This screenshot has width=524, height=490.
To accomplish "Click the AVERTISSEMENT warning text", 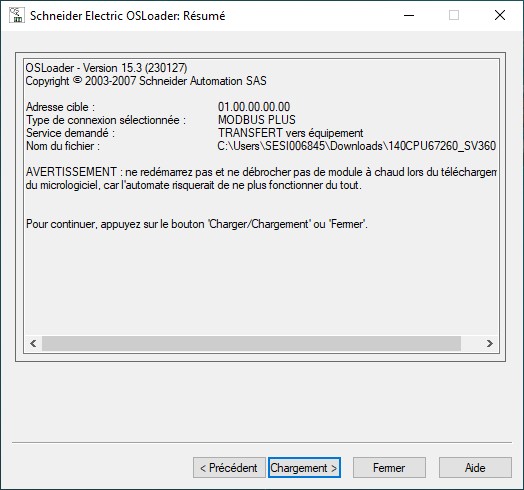I will click(x=261, y=178).
